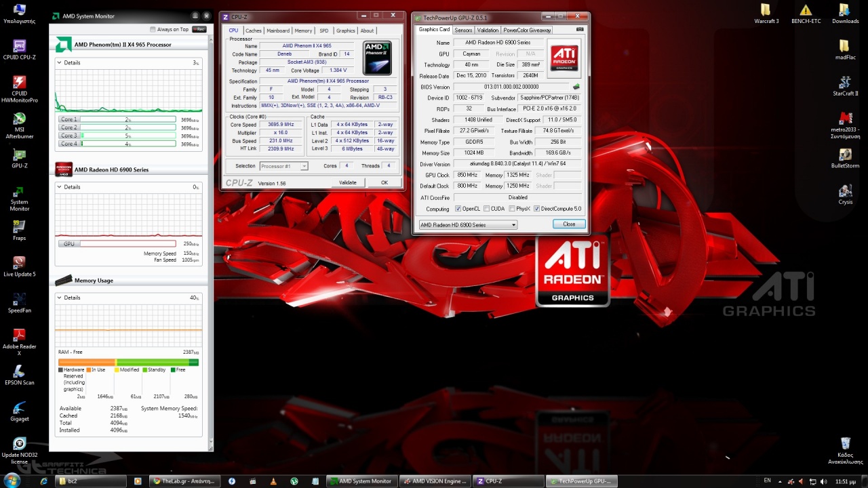Collapse the Radeon HD 6900 Details section

coord(59,187)
